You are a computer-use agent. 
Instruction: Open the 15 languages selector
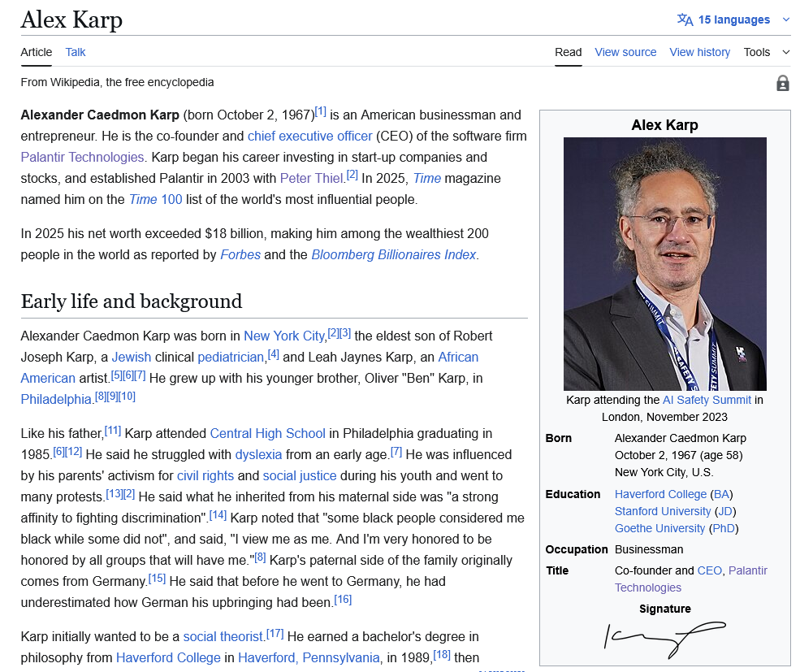pyautogui.click(x=733, y=20)
